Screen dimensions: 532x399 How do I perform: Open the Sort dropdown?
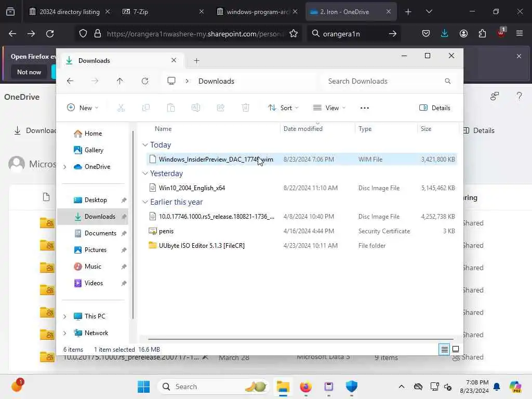pos(283,108)
